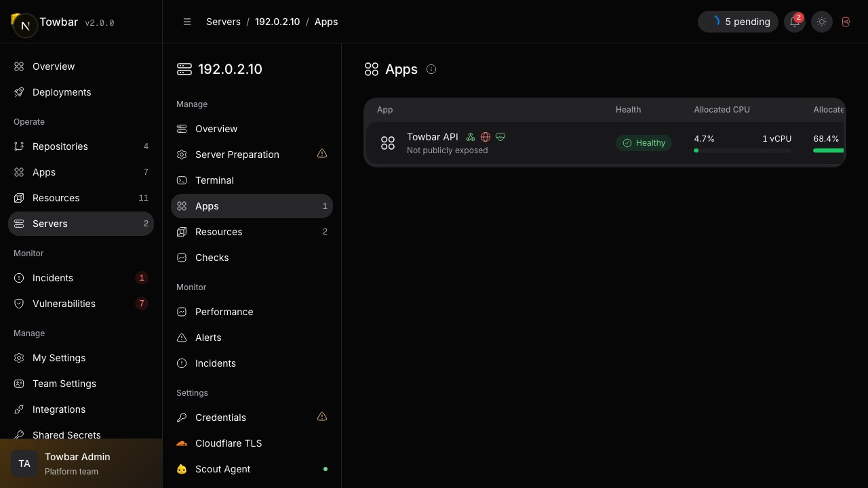The width and height of the screenshot is (868, 488).
Task: Click the 68.4% memory usage bar
Action: click(x=828, y=150)
